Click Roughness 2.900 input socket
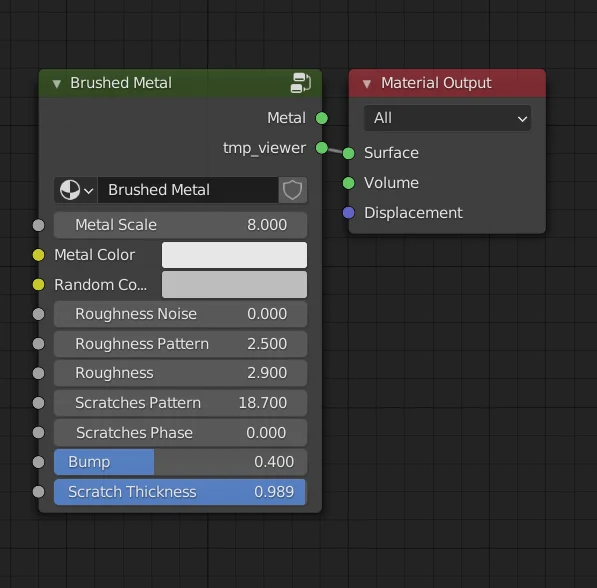Viewport: 597px width, 588px height. pos(38,373)
